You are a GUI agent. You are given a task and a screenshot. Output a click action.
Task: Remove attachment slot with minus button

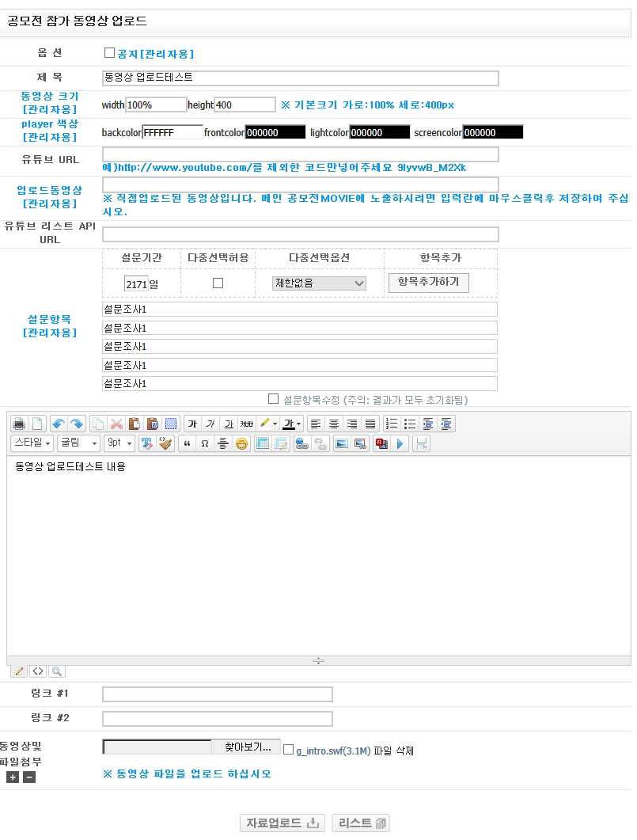pos(29,777)
